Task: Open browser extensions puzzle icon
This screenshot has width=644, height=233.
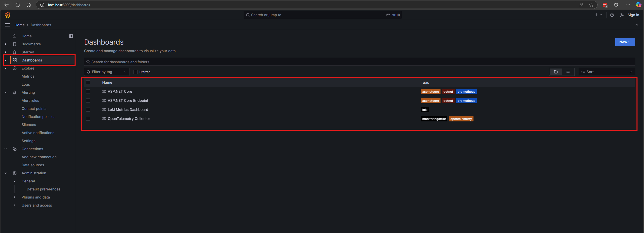Action: 616,5
